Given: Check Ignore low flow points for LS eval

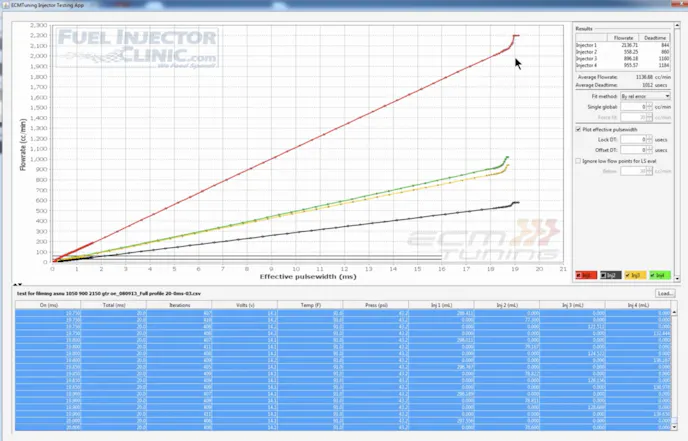Looking at the screenshot, I should (x=580, y=160).
